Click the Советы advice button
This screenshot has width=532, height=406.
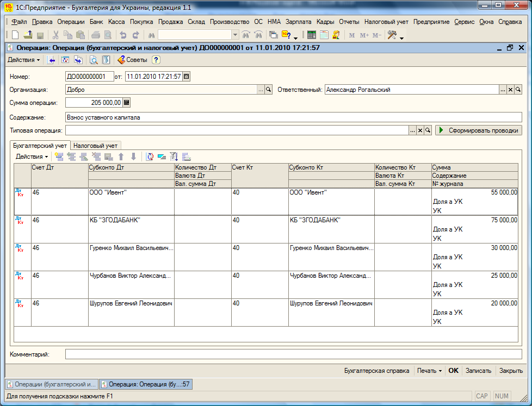point(132,60)
